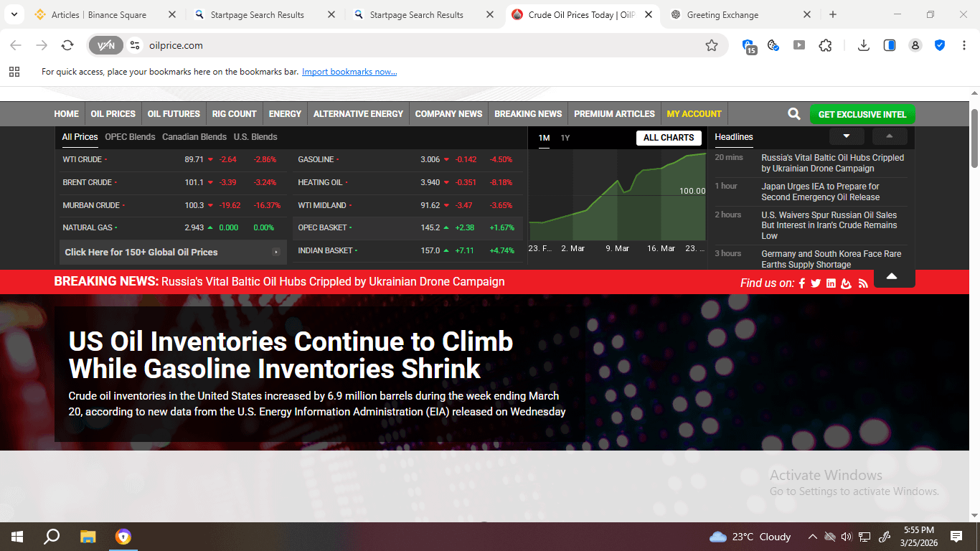Image resolution: width=980 pixels, height=551 pixels.
Task: Click GET EXCLUSIVE INTEL button
Action: point(862,114)
